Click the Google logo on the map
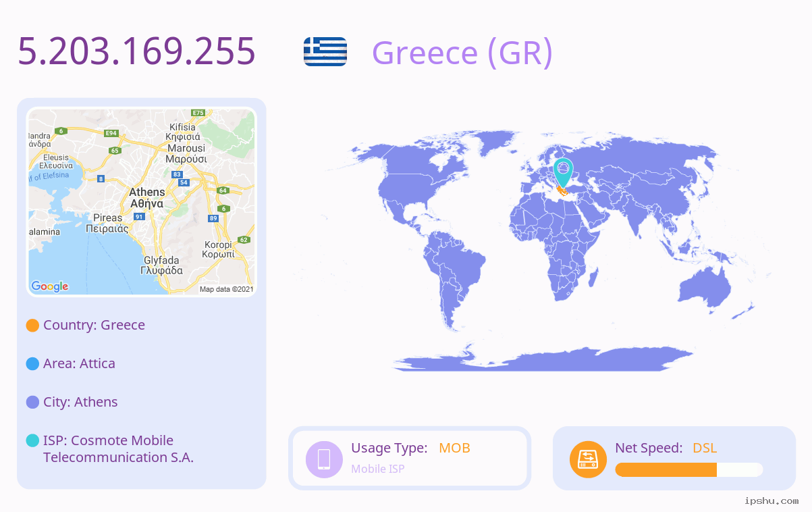The width and height of the screenshot is (812, 512). pos(50,286)
